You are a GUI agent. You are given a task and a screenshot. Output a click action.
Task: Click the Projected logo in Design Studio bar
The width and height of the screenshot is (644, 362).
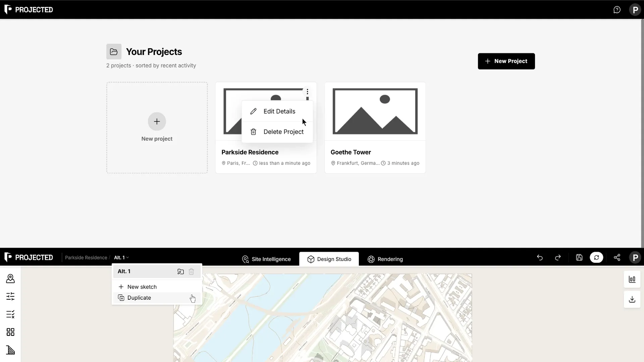pos(29,257)
